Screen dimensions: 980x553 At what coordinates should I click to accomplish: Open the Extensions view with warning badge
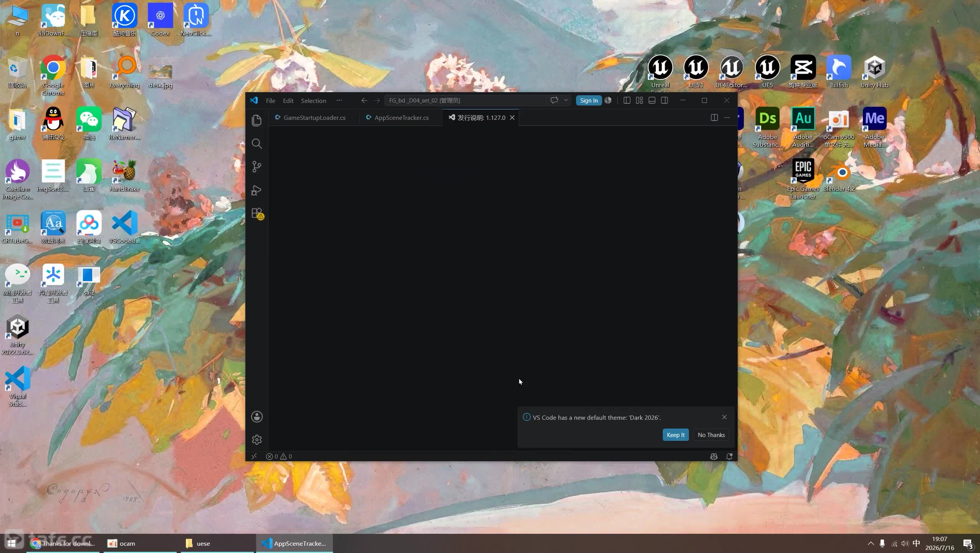point(257,214)
